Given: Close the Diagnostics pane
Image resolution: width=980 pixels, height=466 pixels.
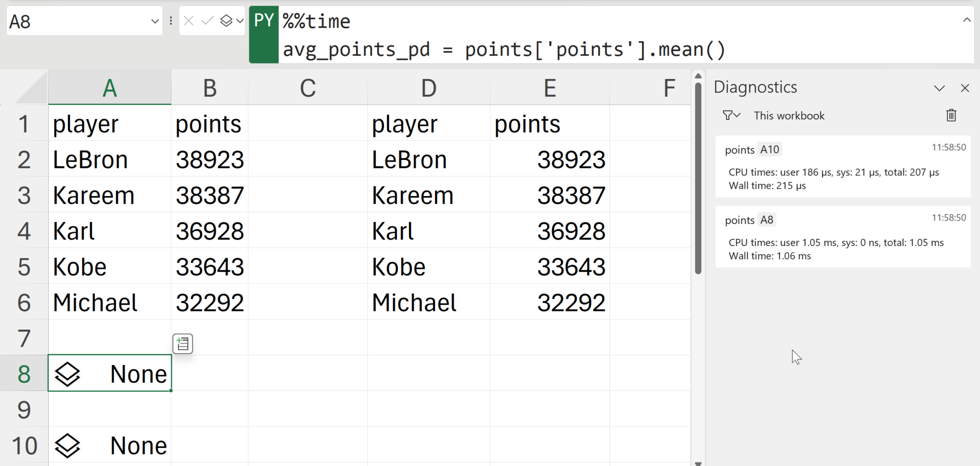Looking at the screenshot, I should coord(965,88).
